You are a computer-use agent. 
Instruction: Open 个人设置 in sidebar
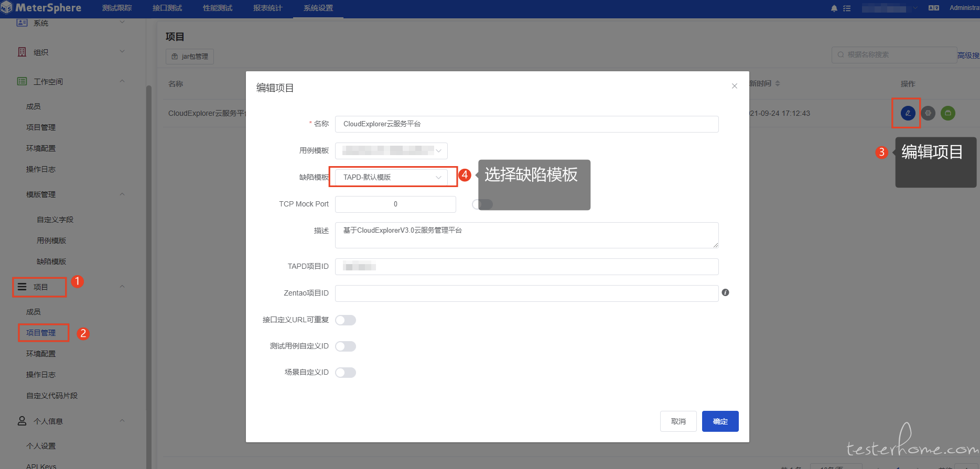point(41,446)
